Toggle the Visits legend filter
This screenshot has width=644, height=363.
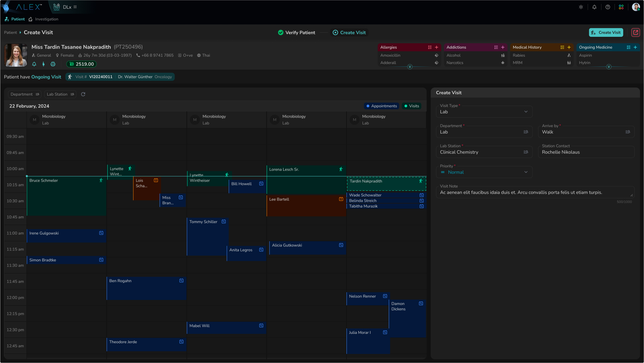(411, 106)
